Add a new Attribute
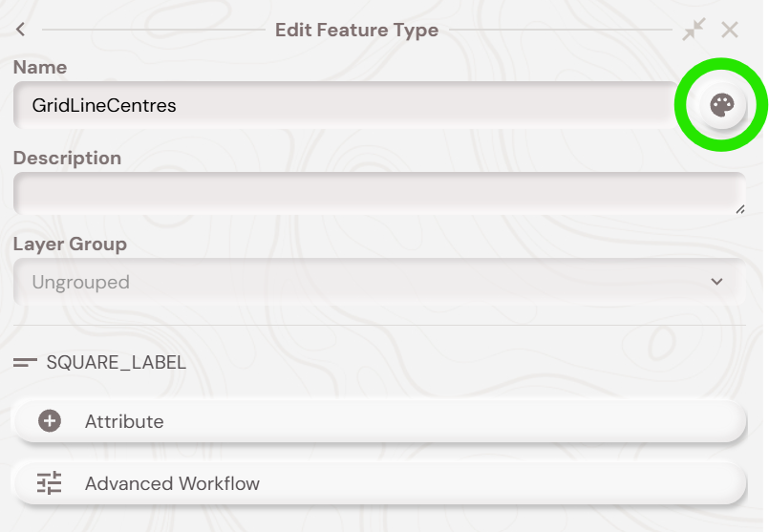The height and width of the screenshot is (532, 769). pyautogui.click(x=378, y=421)
